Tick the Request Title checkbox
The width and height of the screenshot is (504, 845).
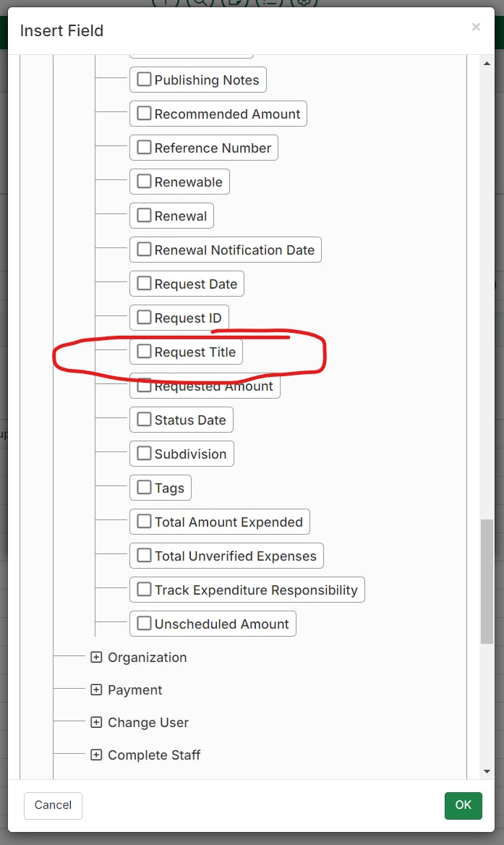tap(145, 352)
